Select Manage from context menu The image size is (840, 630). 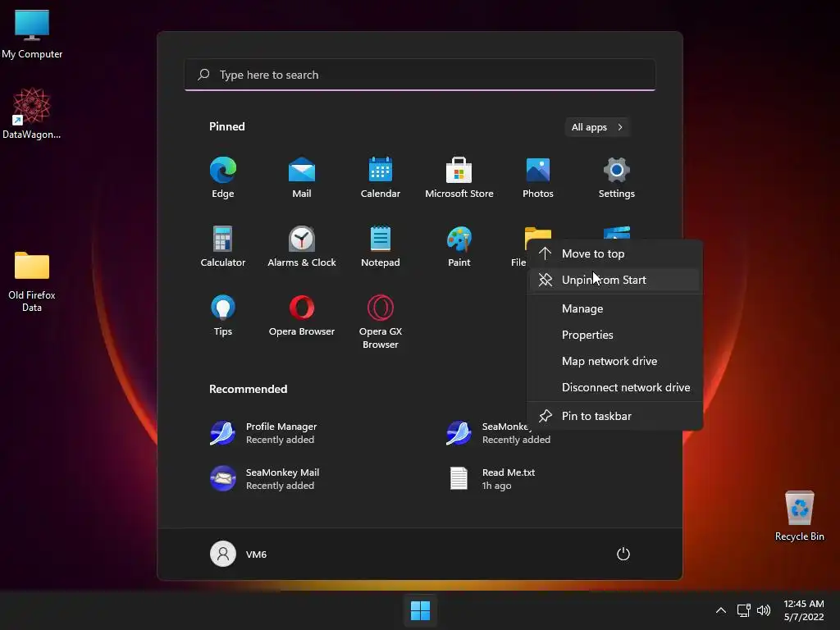[x=615, y=308]
